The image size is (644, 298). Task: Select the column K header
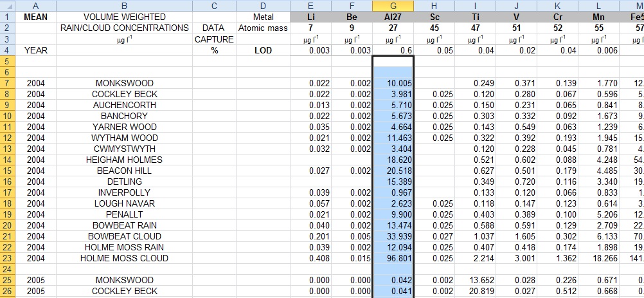click(x=559, y=5)
